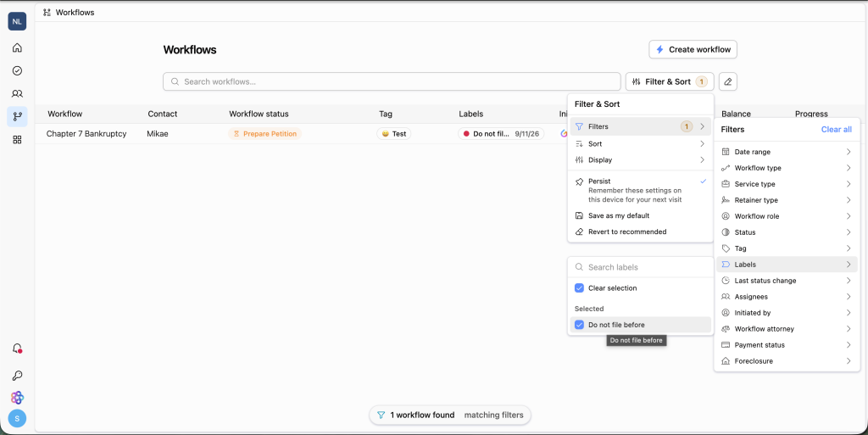Click the Search labels input field

point(641,267)
